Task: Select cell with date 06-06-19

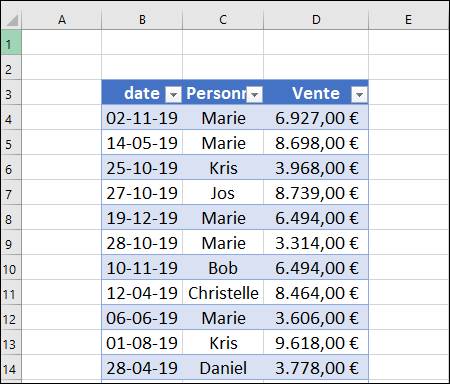Action: pyautogui.click(x=142, y=317)
